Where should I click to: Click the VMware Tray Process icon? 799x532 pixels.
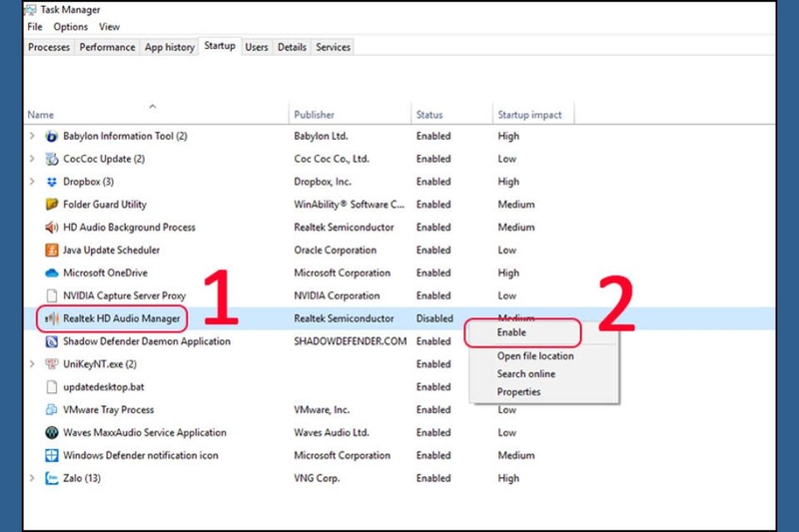[x=52, y=410]
